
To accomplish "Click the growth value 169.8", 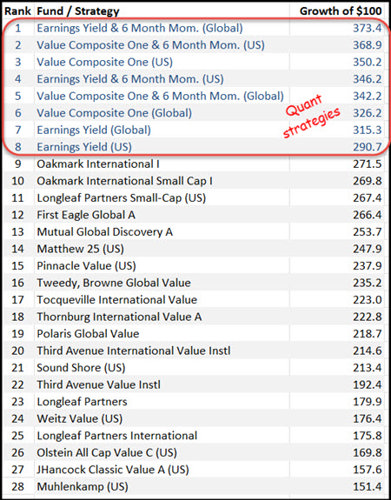I will pyautogui.click(x=367, y=453).
